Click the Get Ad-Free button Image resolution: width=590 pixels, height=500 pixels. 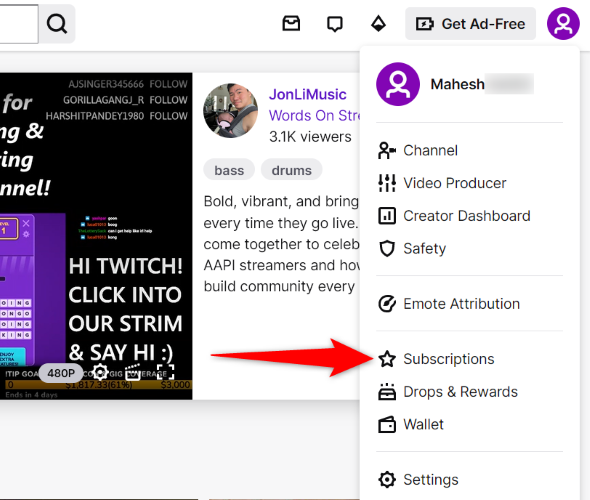tap(470, 24)
